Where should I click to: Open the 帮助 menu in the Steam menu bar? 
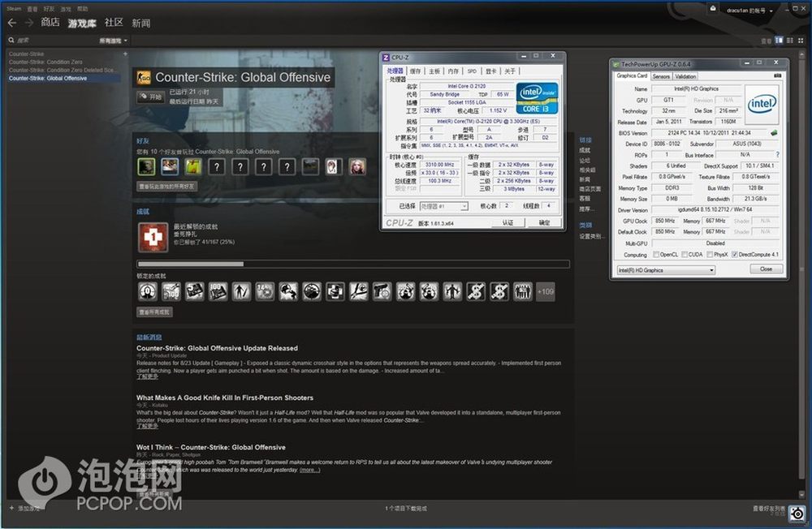[x=82, y=9]
